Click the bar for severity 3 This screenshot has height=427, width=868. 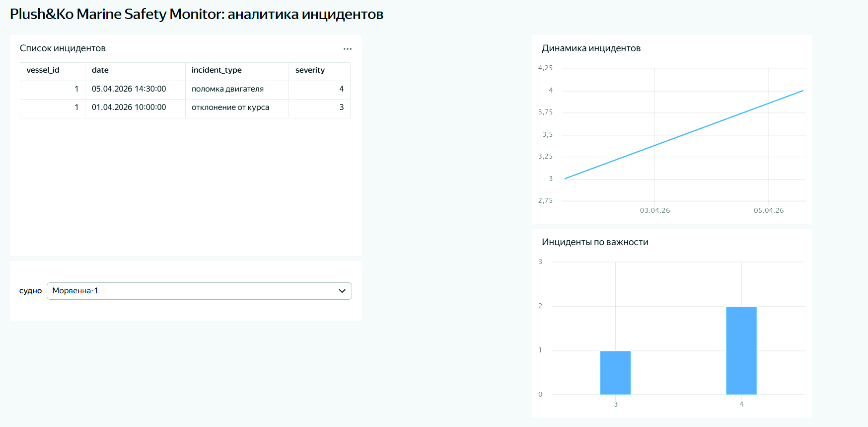615,373
